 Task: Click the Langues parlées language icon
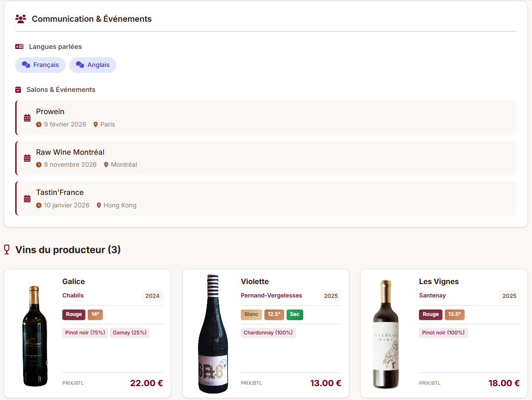(19, 47)
